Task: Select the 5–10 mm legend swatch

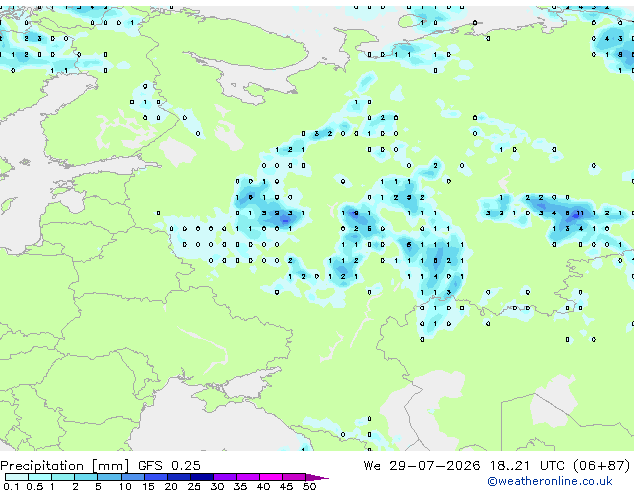Action: 109,477
